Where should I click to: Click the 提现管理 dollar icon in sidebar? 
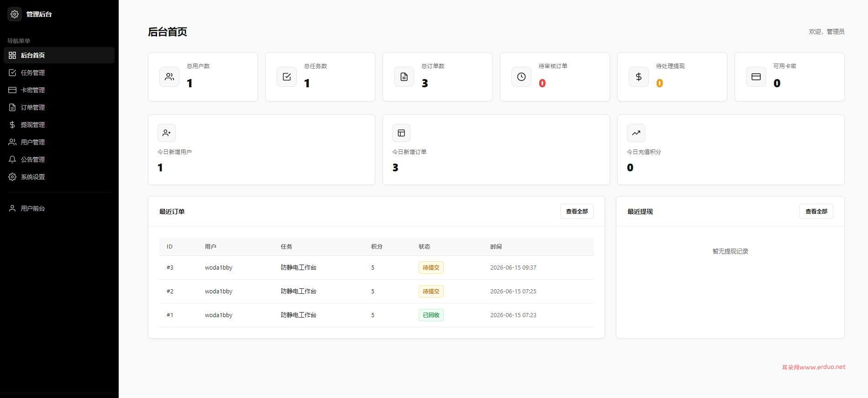pyautogui.click(x=12, y=125)
